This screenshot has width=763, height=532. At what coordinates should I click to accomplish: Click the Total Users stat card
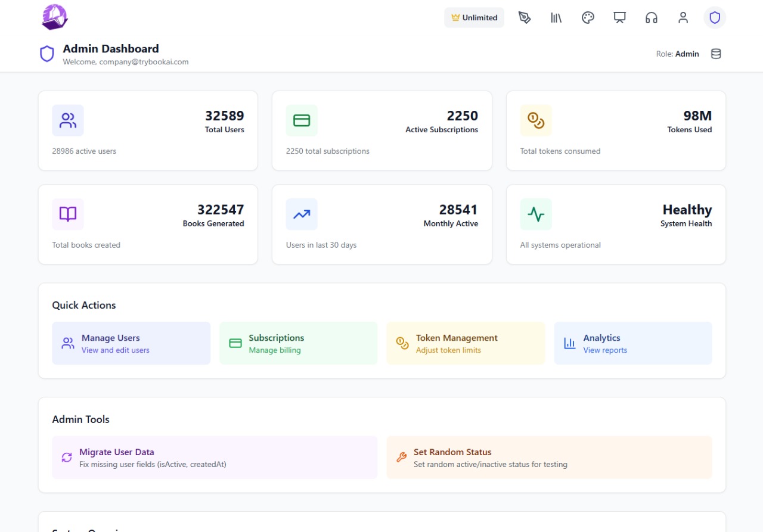pyautogui.click(x=148, y=131)
